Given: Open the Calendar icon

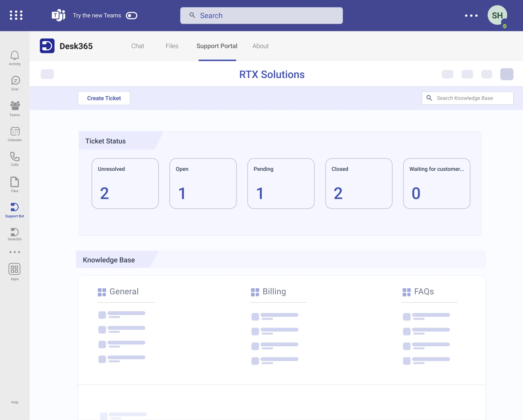Looking at the screenshot, I should coord(15,134).
